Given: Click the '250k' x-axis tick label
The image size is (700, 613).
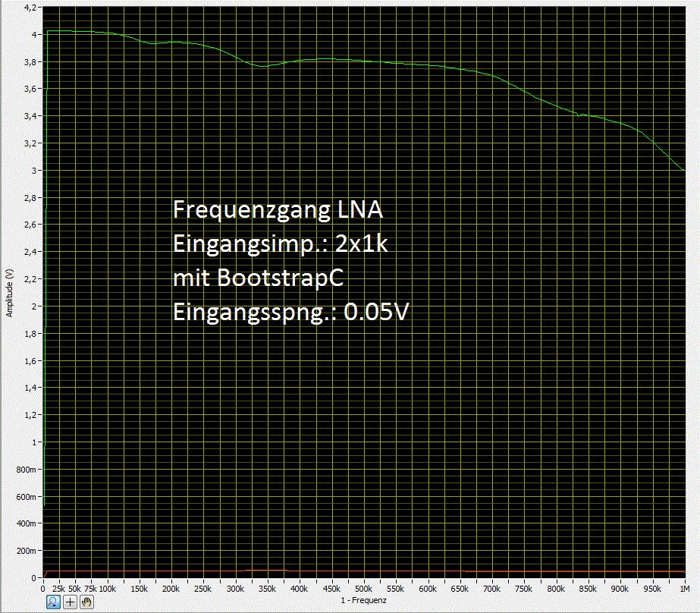Looking at the screenshot, I should (202, 589).
